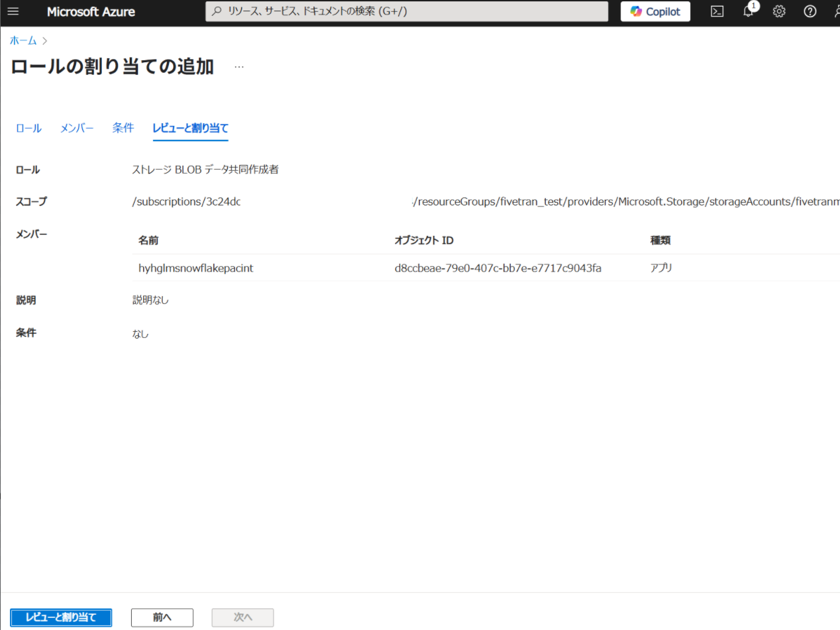
Task: Click the Microsoft Azure title
Action: coord(91,11)
